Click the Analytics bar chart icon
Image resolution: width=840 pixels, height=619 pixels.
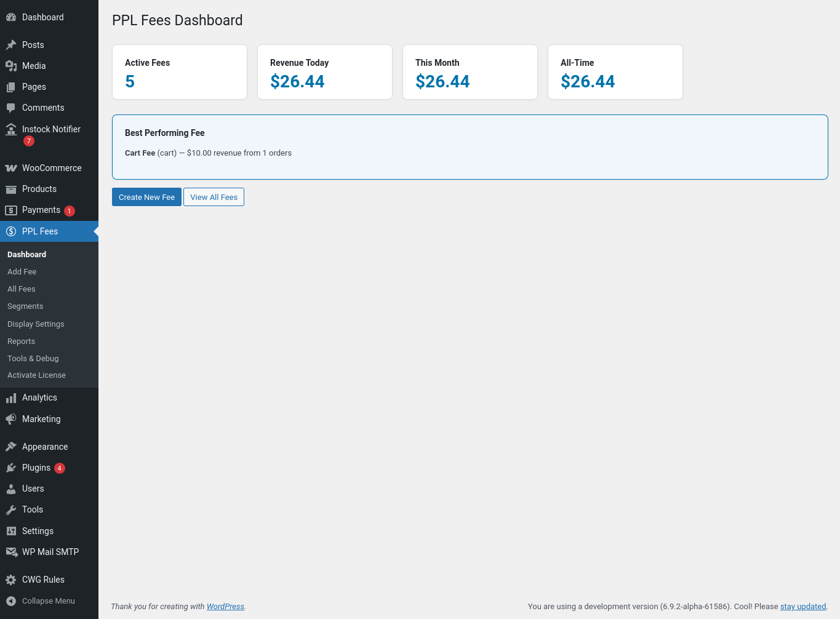[11, 398]
